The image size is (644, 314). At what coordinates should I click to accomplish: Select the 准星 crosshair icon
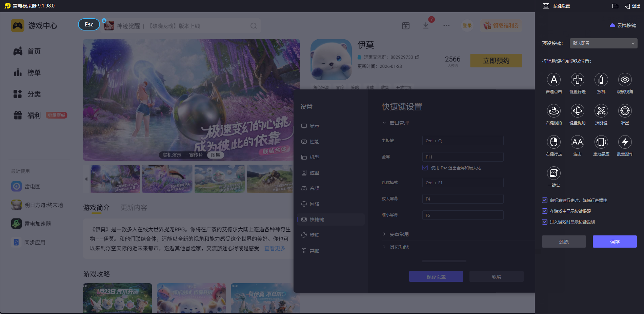click(625, 111)
